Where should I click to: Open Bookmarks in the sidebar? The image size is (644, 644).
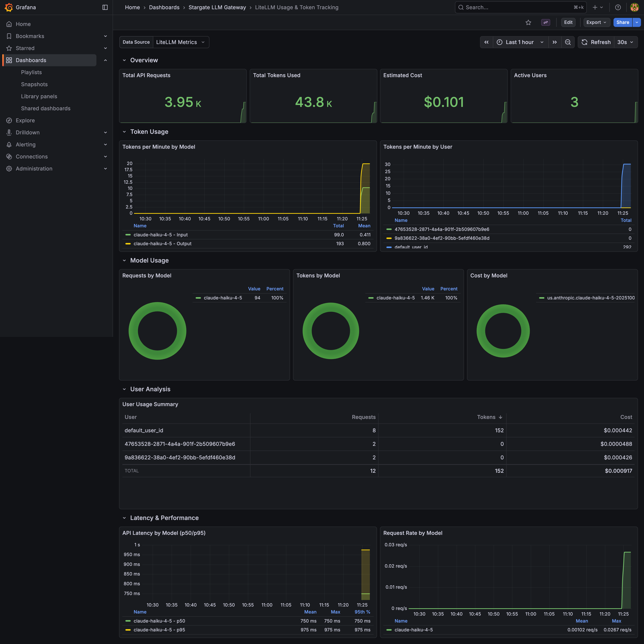click(30, 36)
